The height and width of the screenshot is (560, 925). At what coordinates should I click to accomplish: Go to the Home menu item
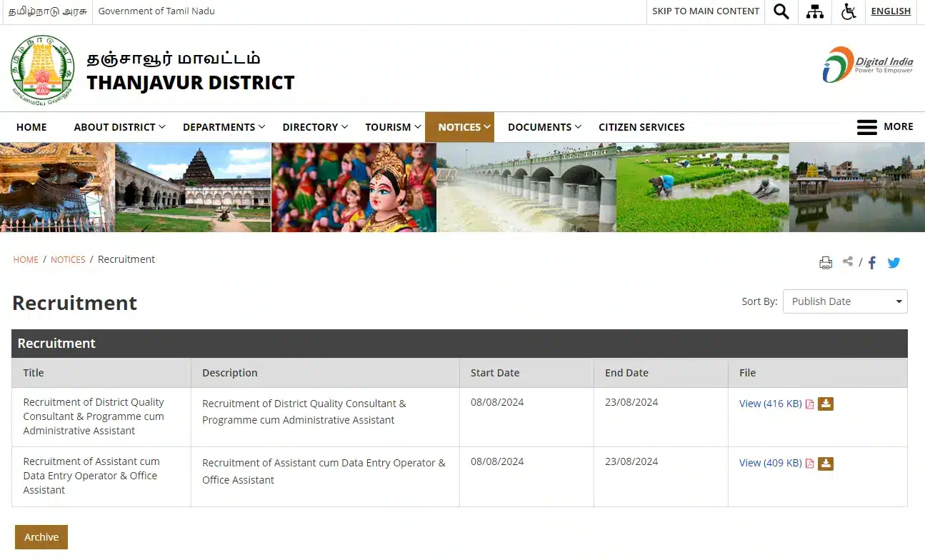(x=31, y=127)
